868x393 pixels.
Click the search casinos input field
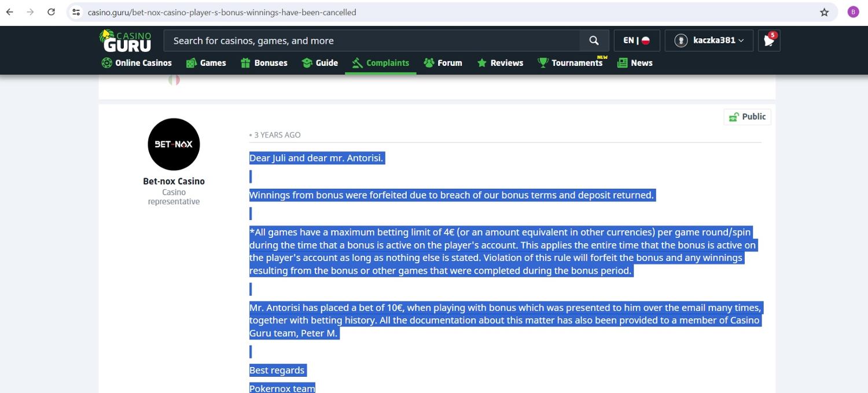click(370, 41)
